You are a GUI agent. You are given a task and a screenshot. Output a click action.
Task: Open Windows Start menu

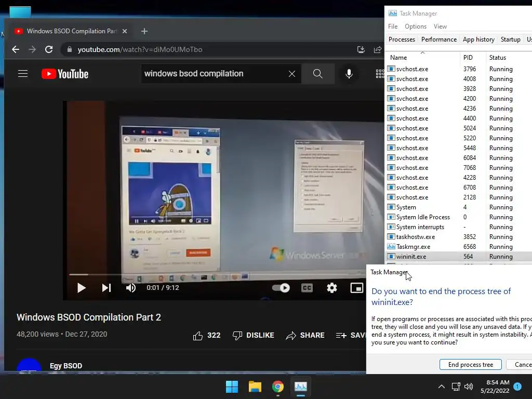click(x=232, y=387)
